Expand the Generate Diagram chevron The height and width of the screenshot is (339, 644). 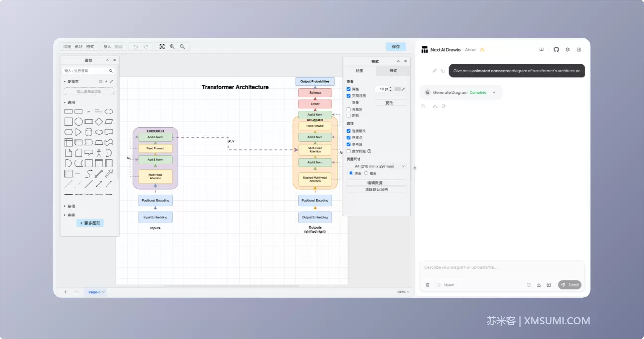[x=494, y=92]
